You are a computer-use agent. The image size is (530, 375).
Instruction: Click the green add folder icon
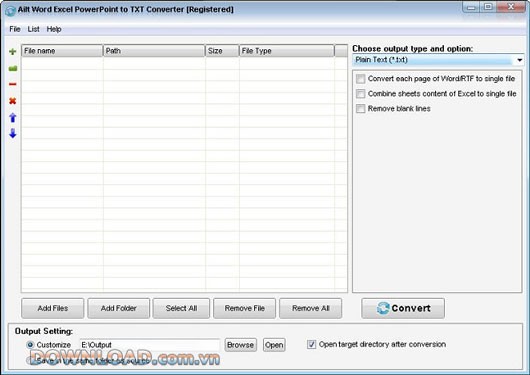pos(13,69)
